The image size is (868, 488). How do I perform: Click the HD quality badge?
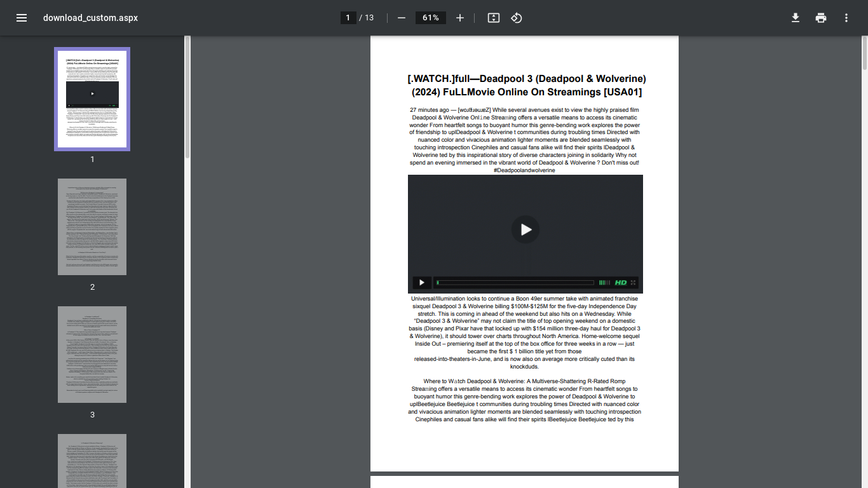(x=621, y=283)
